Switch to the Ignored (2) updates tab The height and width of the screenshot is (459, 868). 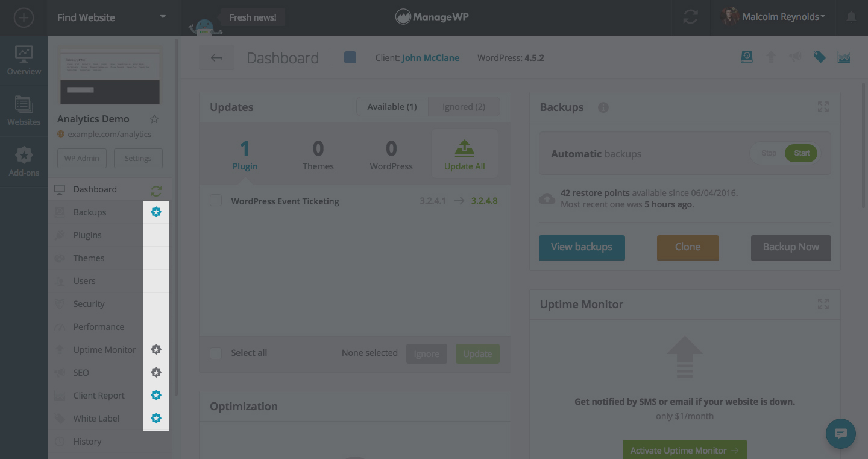[464, 107]
